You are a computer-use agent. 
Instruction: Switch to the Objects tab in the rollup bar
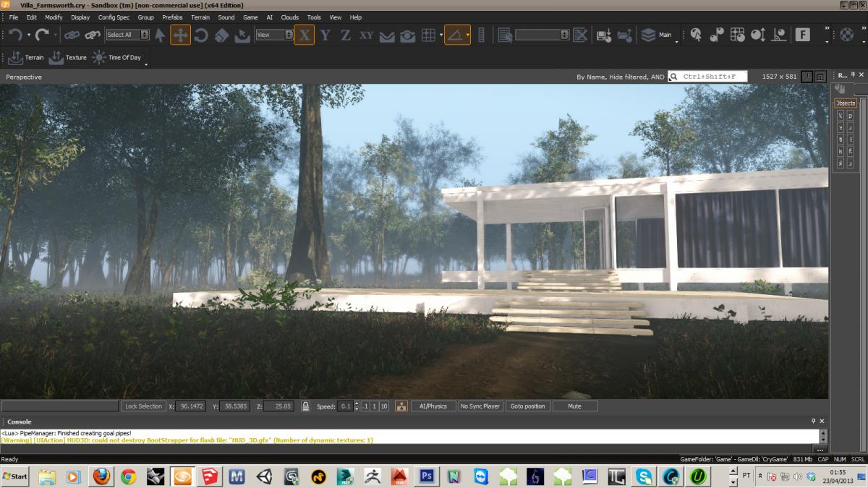click(845, 103)
